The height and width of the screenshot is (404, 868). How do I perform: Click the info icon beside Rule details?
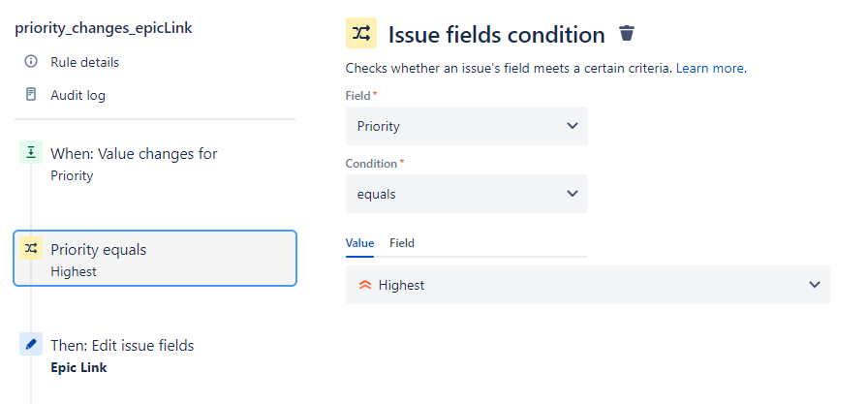click(x=30, y=62)
